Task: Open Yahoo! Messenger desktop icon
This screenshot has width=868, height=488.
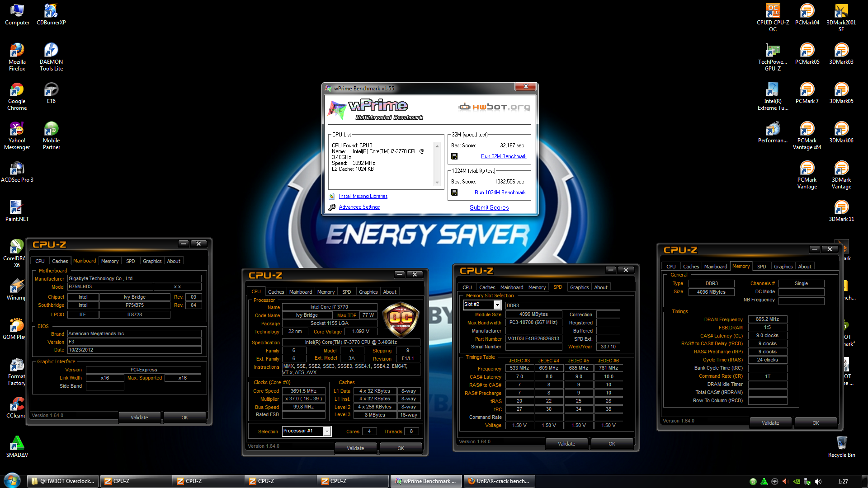Action: coord(17,136)
